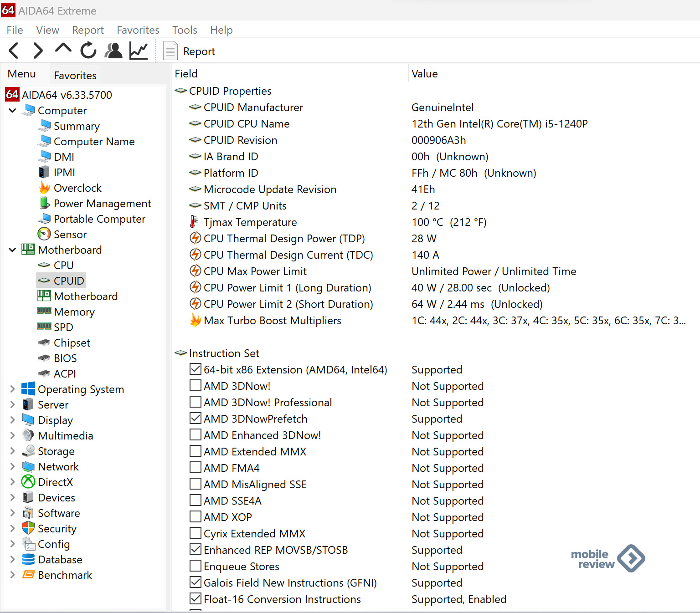Toggle the AMD 3DNowPrefetch checkbox
Image resolution: width=700 pixels, height=613 pixels.
click(x=196, y=418)
